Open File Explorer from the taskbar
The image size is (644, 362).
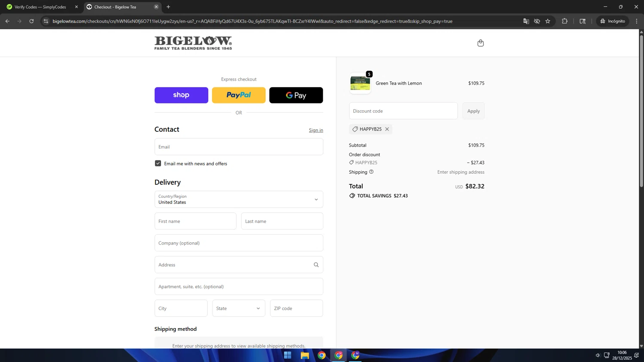(305, 355)
